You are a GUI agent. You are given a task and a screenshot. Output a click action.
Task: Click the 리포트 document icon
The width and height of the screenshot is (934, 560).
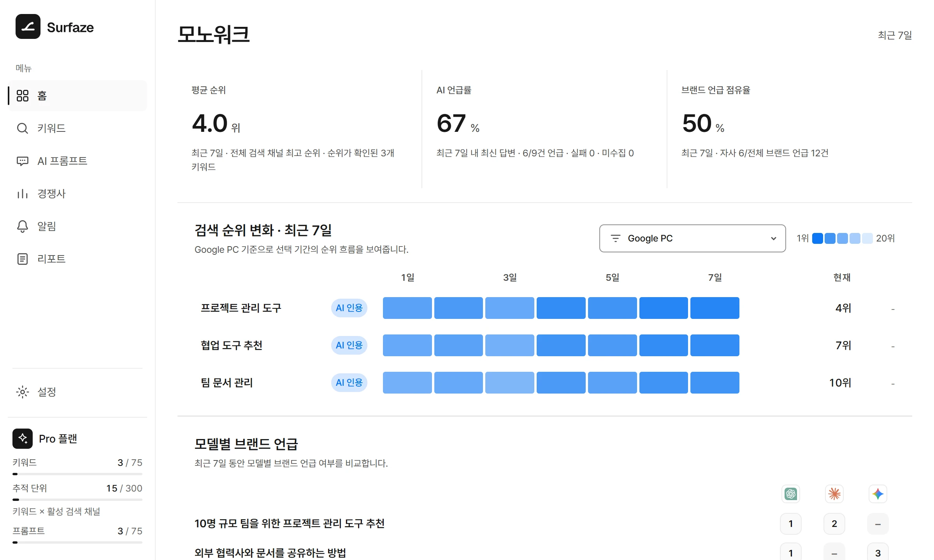tap(23, 259)
